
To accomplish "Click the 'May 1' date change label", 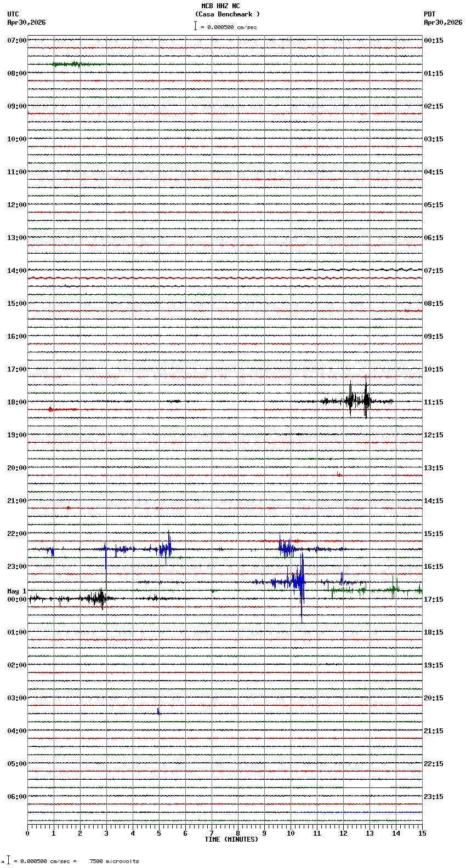I will pyautogui.click(x=17, y=591).
